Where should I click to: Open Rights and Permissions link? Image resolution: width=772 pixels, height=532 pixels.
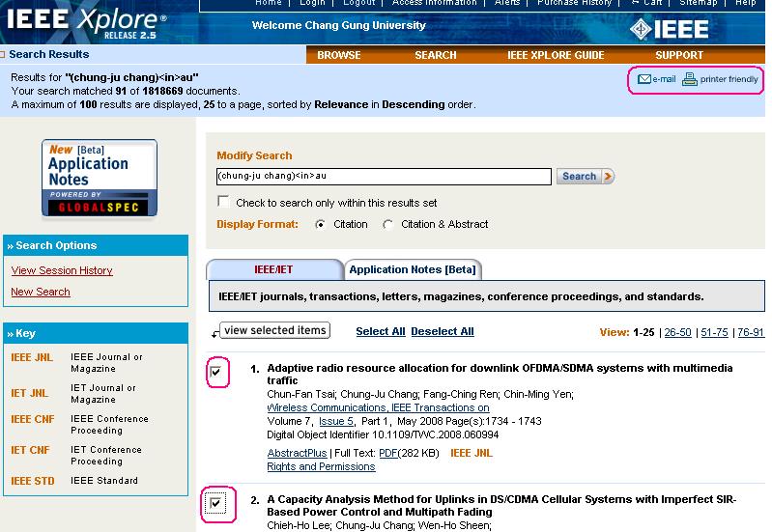tap(321, 466)
